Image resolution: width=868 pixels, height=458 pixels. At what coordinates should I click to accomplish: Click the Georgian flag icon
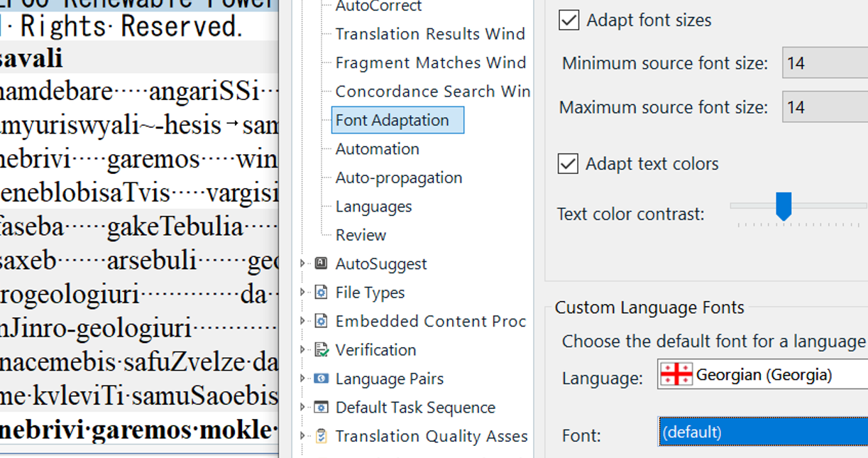click(x=676, y=374)
